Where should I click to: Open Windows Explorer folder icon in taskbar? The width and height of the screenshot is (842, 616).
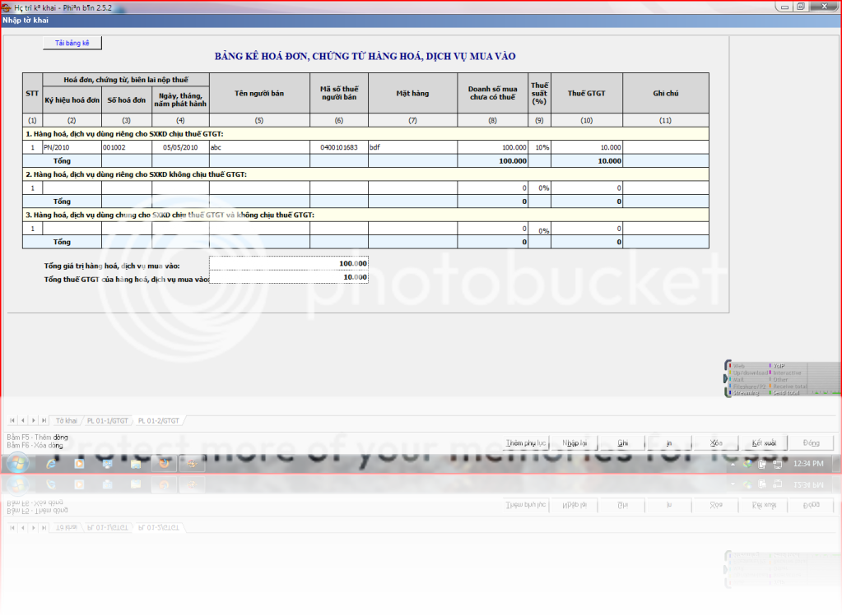[x=136, y=464]
